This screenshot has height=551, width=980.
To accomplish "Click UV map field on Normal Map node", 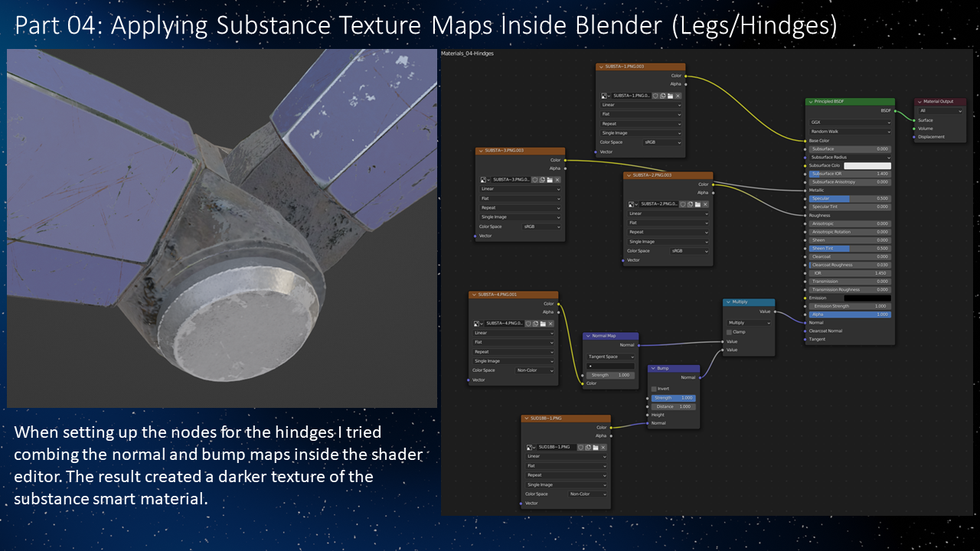I will pos(610,366).
